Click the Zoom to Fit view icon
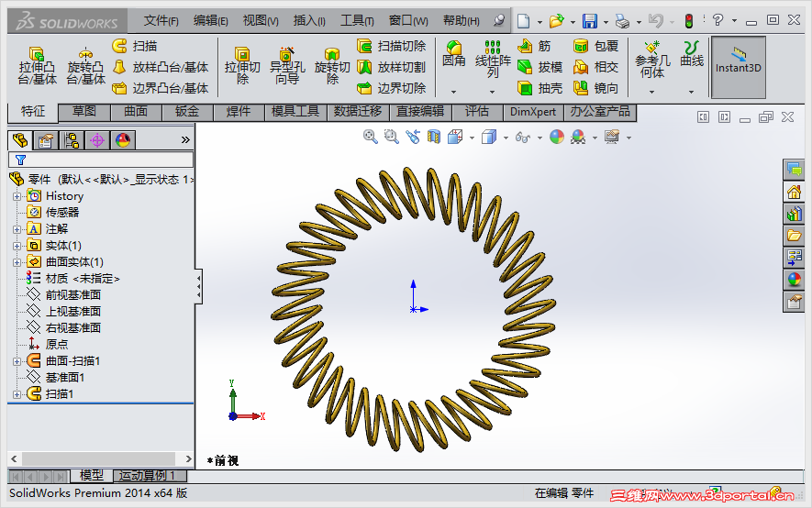Image resolution: width=812 pixels, height=508 pixels. click(x=371, y=138)
